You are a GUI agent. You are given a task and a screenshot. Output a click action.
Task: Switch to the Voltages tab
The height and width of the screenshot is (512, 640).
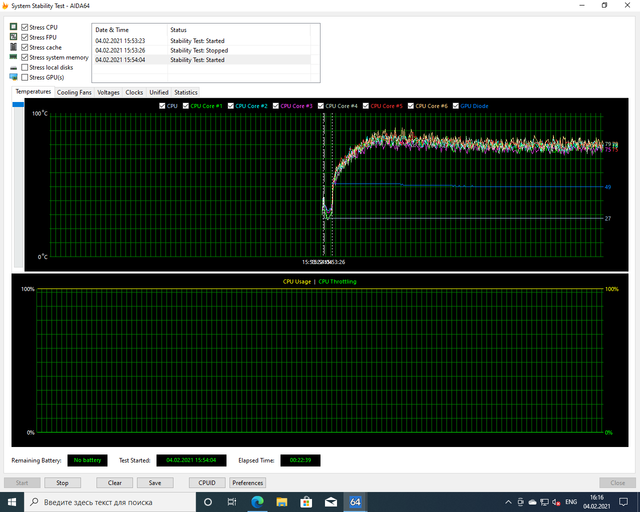coord(108,92)
